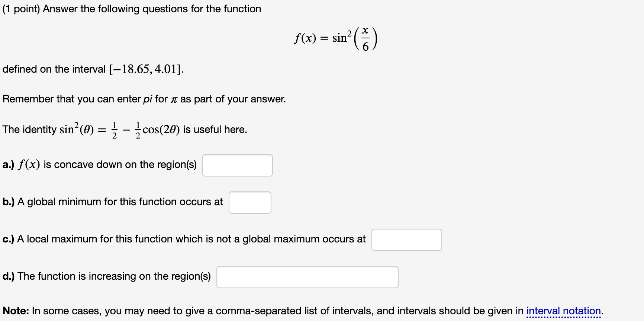Click the bold d.) question label
The height and width of the screenshot is (321, 644).
click(x=9, y=276)
